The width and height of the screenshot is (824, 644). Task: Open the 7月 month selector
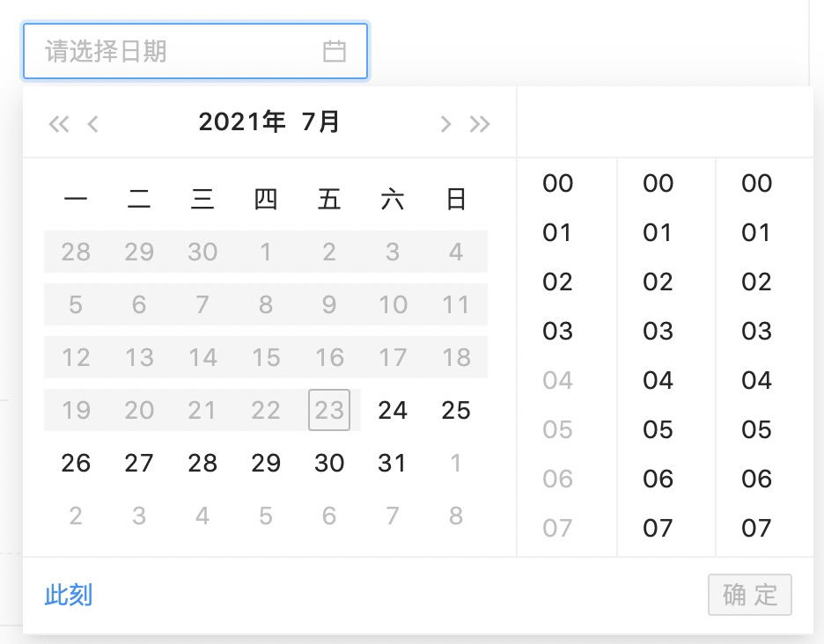click(320, 122)
